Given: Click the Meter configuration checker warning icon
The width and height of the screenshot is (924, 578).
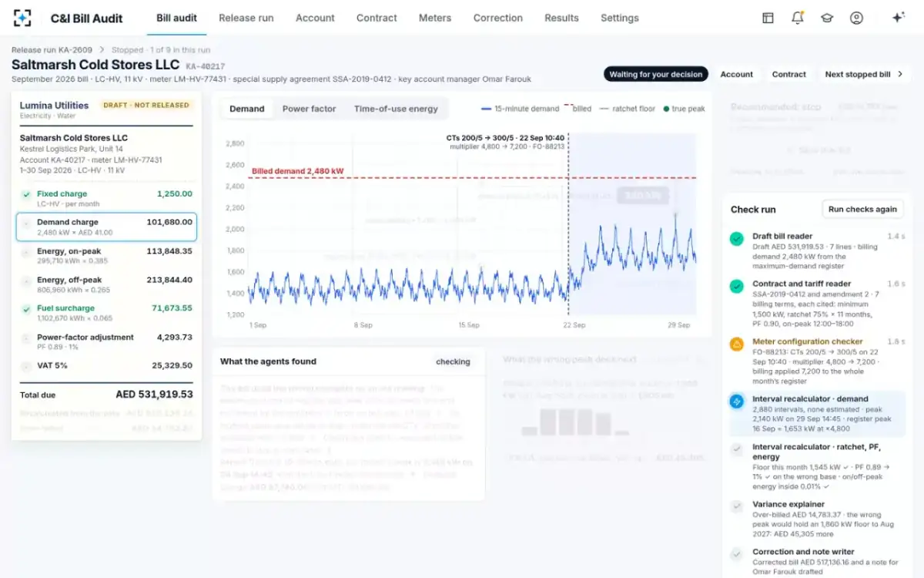Looking at the screenshot, I should [737, 344].
